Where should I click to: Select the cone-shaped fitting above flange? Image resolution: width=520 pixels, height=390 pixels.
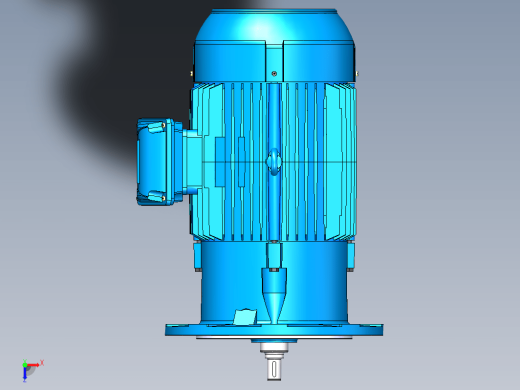point(274,295)
